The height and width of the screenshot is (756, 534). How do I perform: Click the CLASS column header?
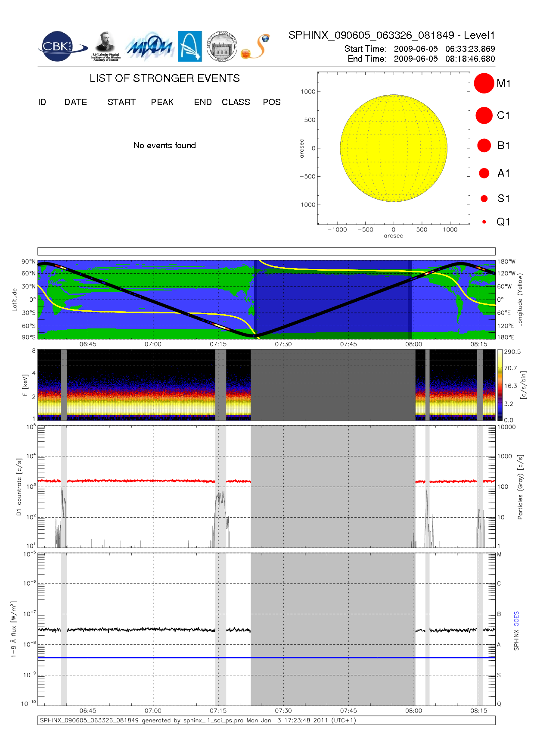click(236, 102)
